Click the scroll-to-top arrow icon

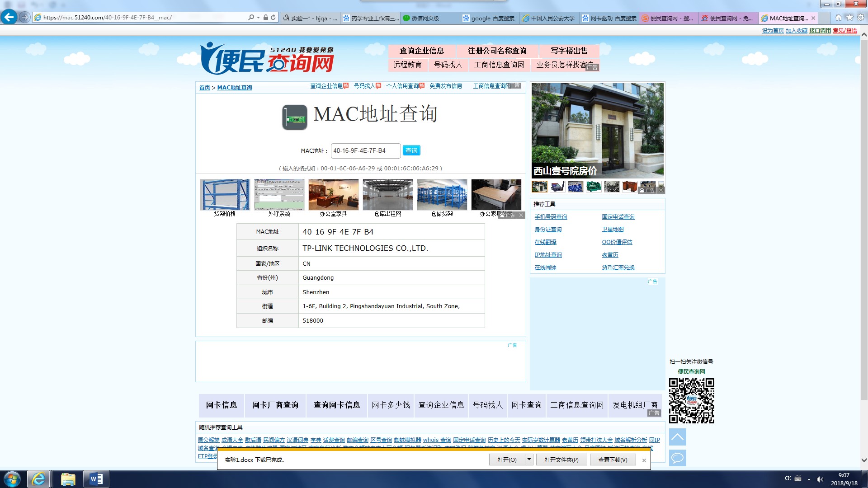pos(677,437)
